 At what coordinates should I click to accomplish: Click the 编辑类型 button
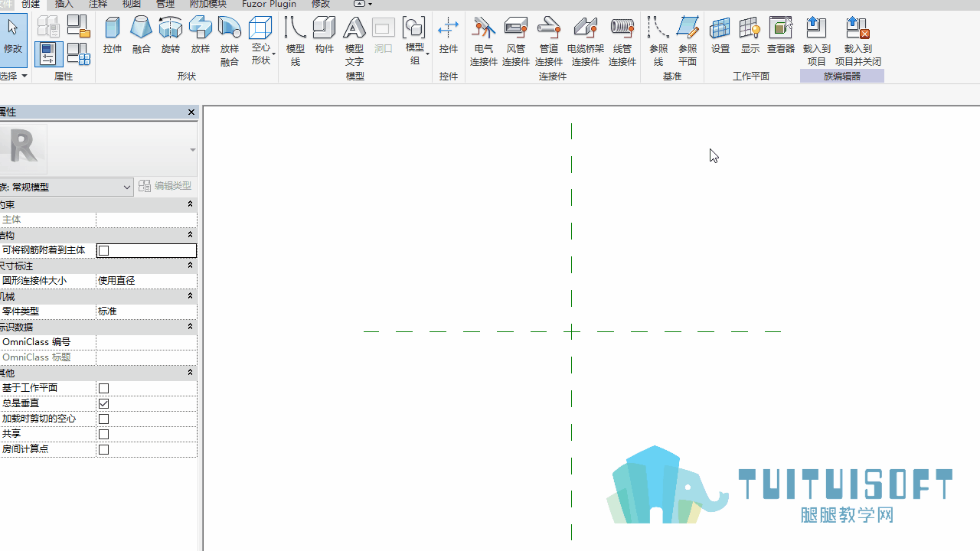pos(165,186)
